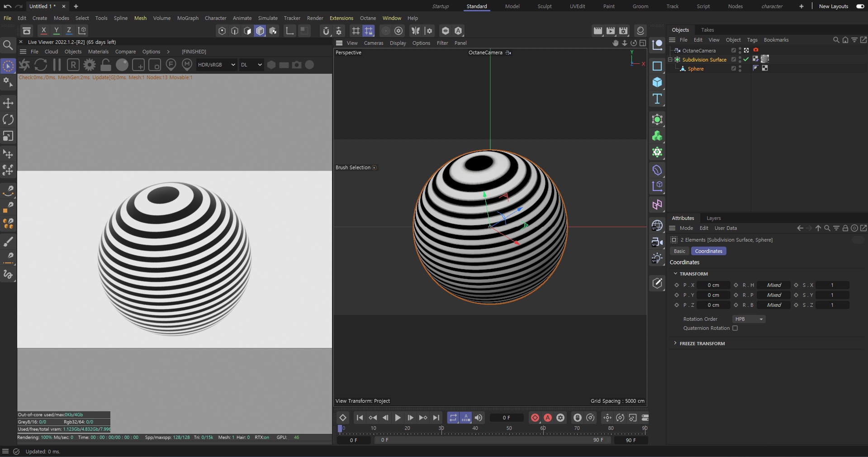This screenshot has width=868, height=457.
Task: Toggle Y axis lock
Action: (x=57, y=30)
